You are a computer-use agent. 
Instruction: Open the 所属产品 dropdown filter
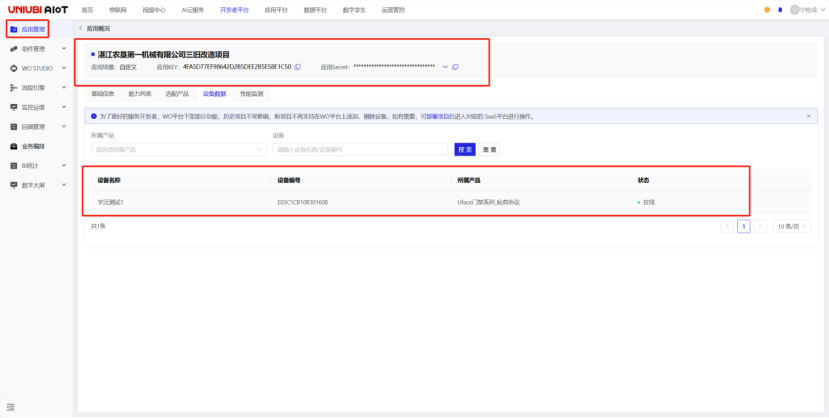click(177, 150)
